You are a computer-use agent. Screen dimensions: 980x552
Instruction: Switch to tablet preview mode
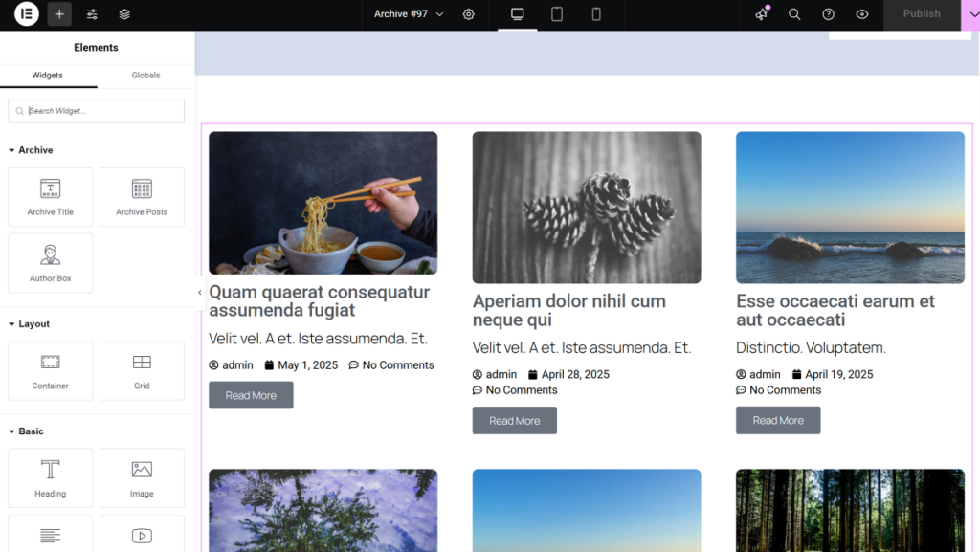tap(557, 14)
